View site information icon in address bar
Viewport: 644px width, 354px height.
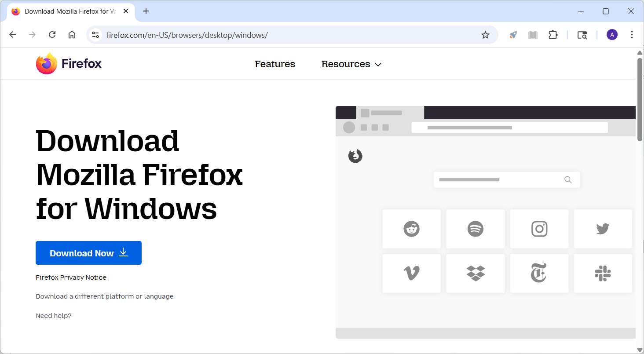95,35
